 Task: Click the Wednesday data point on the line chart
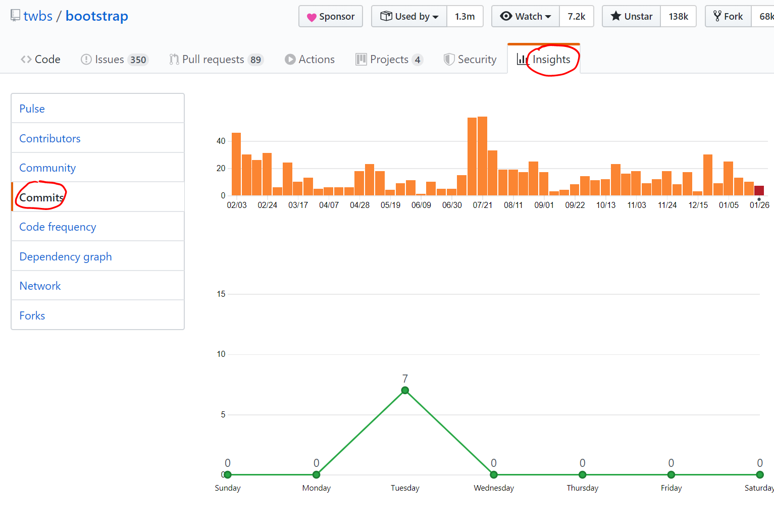pyautogui.click(x=494, y=474)
